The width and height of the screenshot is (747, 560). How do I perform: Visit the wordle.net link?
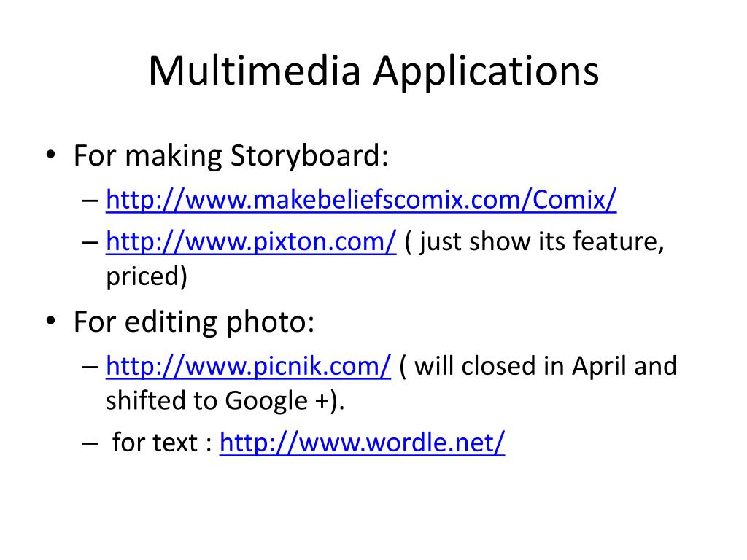point(362,443)
